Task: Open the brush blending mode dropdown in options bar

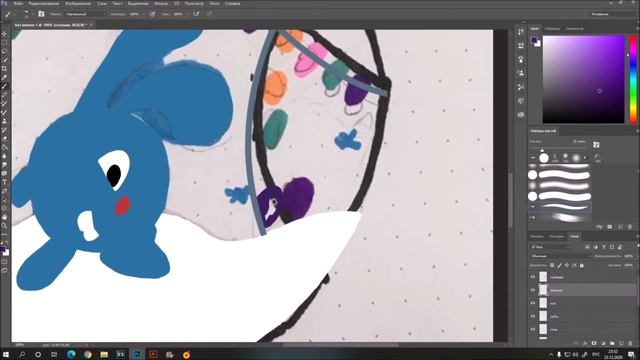Action: coord(84,14)
